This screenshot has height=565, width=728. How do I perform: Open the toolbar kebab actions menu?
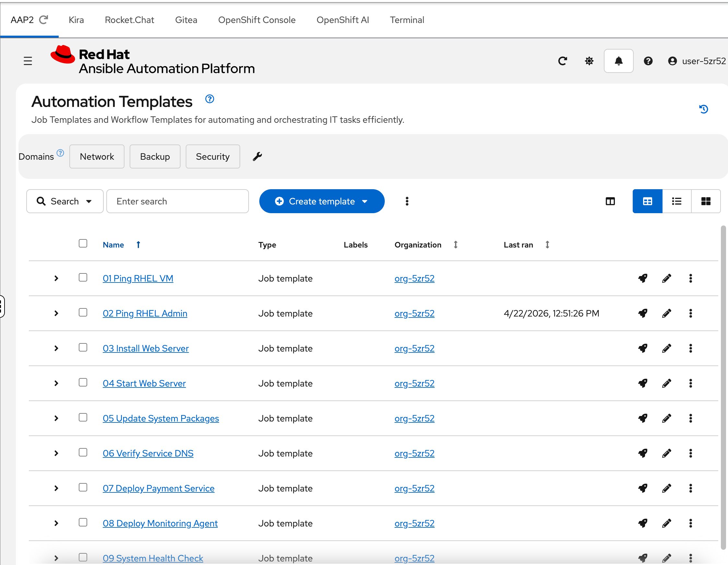[407, 201]
